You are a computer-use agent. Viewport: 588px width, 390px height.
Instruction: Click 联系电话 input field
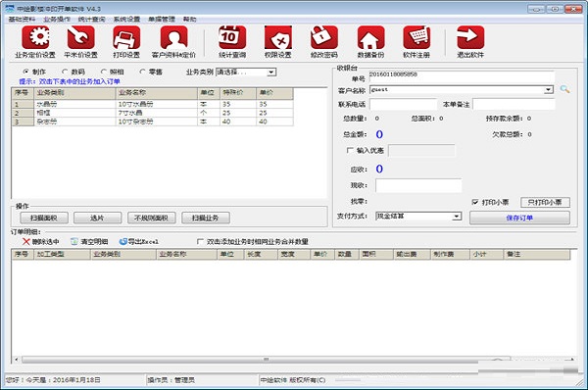[403, 104]
